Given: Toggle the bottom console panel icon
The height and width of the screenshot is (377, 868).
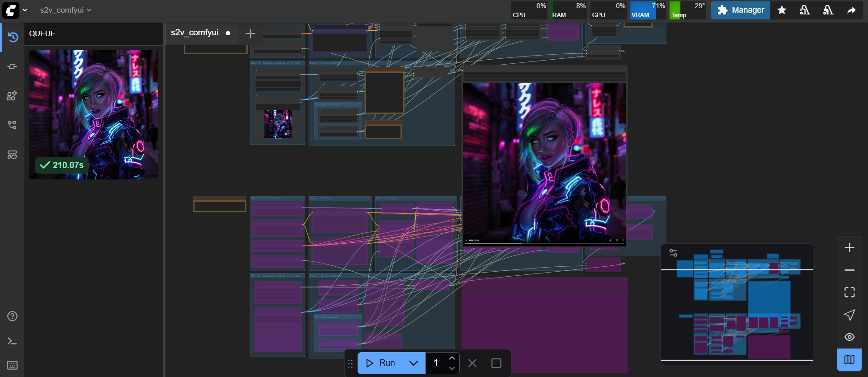Looking at the screenshot, I should tap(12, 341).
